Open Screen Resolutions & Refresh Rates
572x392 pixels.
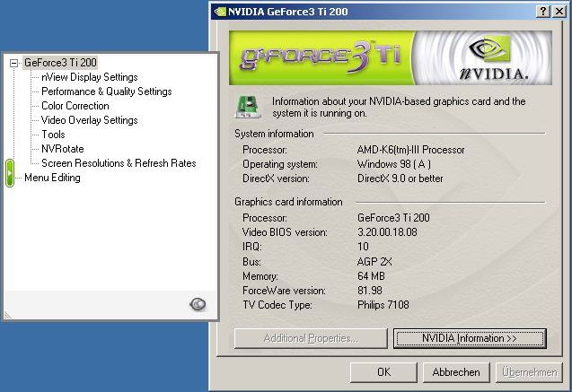(119, 163)
